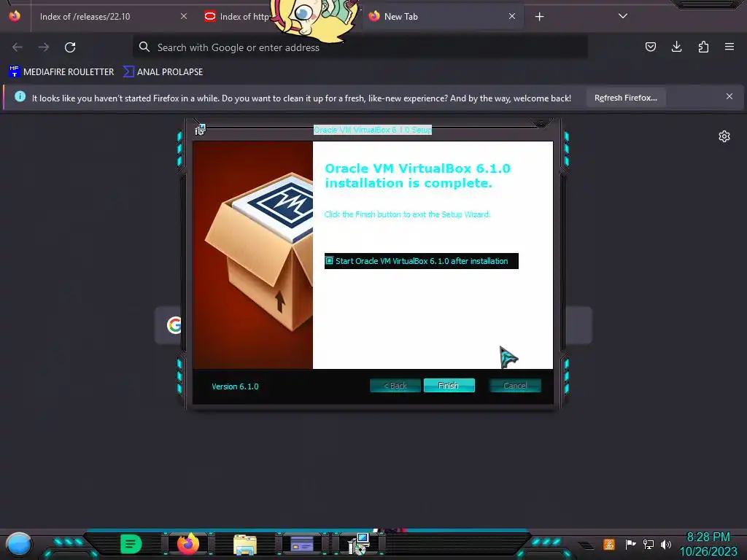
Task: Dismiss the Firefox refresh notification bar
Action: click(x=729, y=97)
